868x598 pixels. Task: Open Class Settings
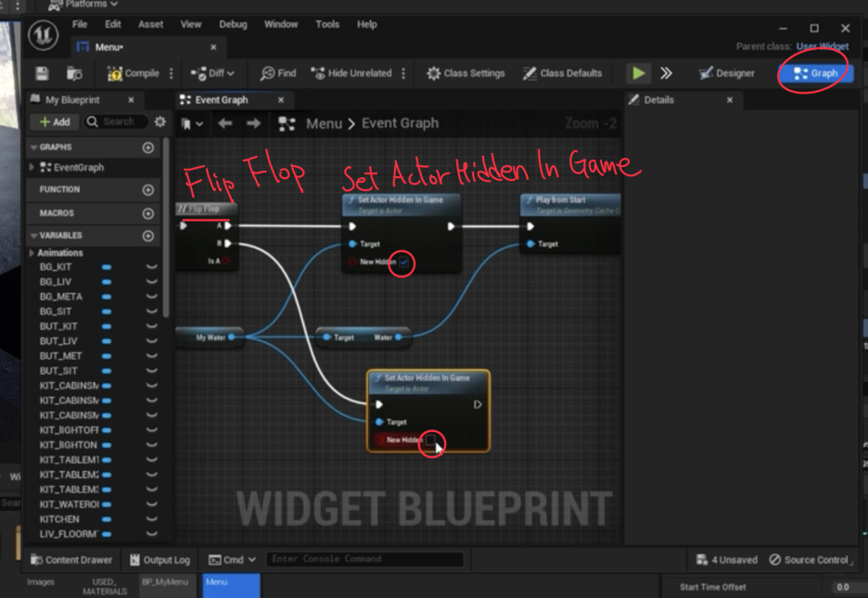pos(466,73)
